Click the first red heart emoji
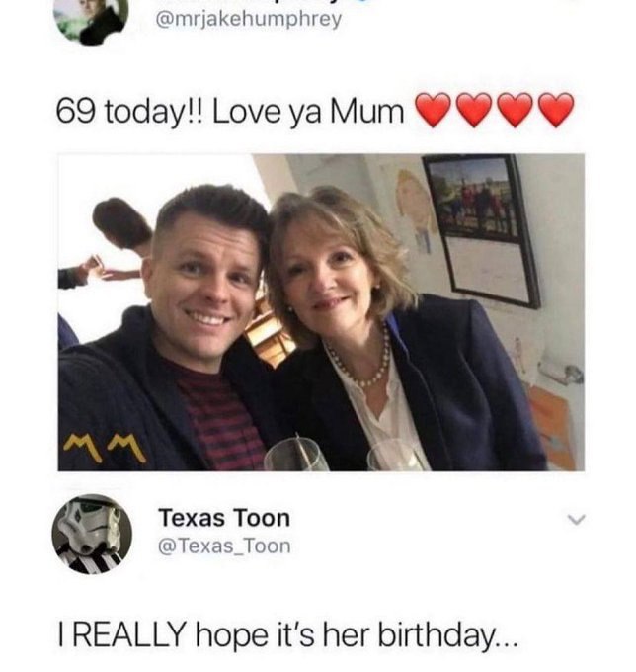 [433, 110]
